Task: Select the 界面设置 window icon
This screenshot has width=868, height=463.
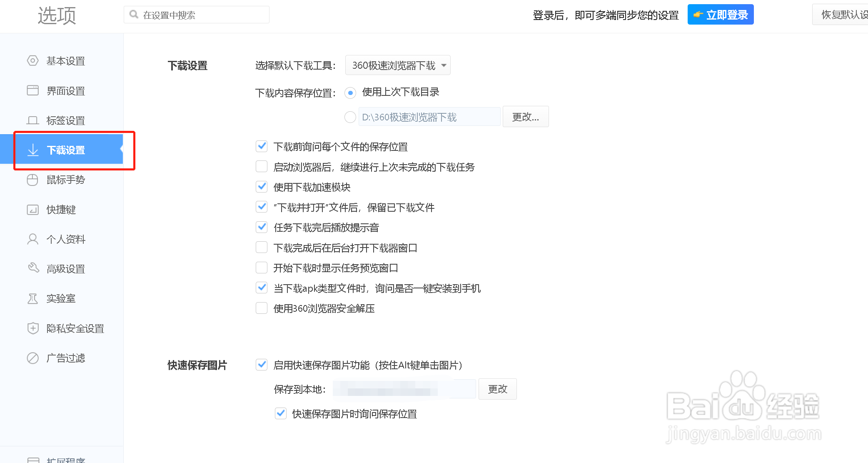Action: pyautogui.click(x=33, y=90)
